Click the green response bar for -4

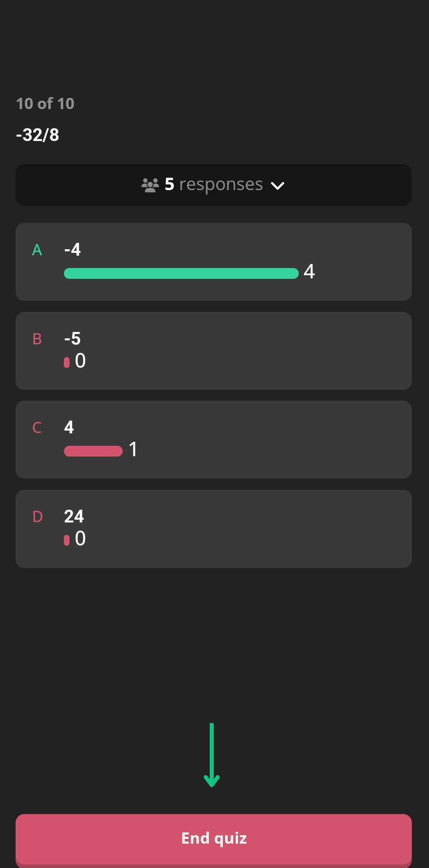pyautogui.click(x=181, y=273)
